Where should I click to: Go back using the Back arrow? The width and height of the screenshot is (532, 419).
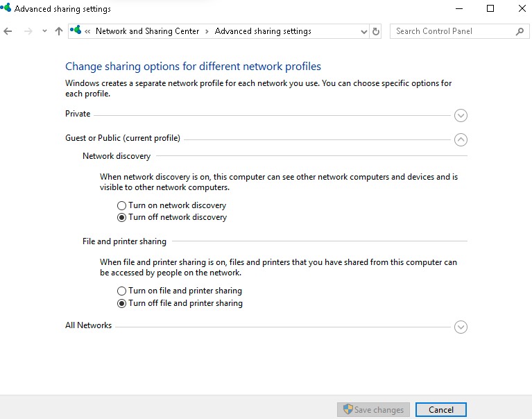8,31
